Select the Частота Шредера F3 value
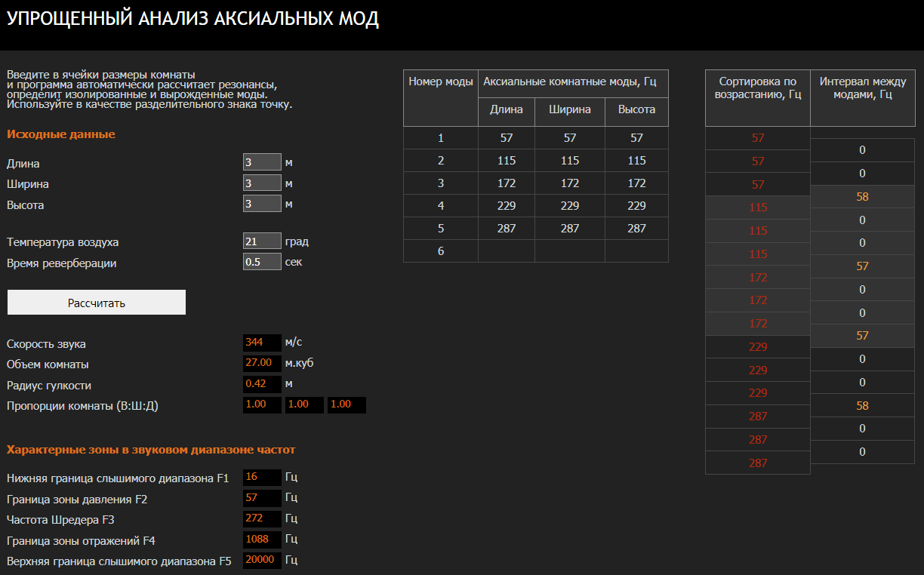This screenshot has width=924, height=575. (262, 519)
